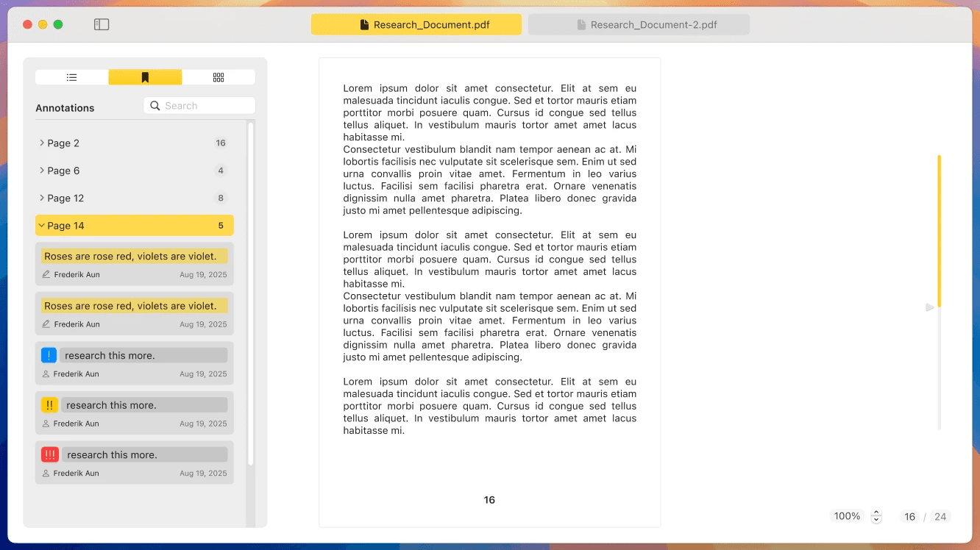This screenshot has width=980, height=550.
Task: Click the total pages 24 indicator
Action: pos(940,517)
